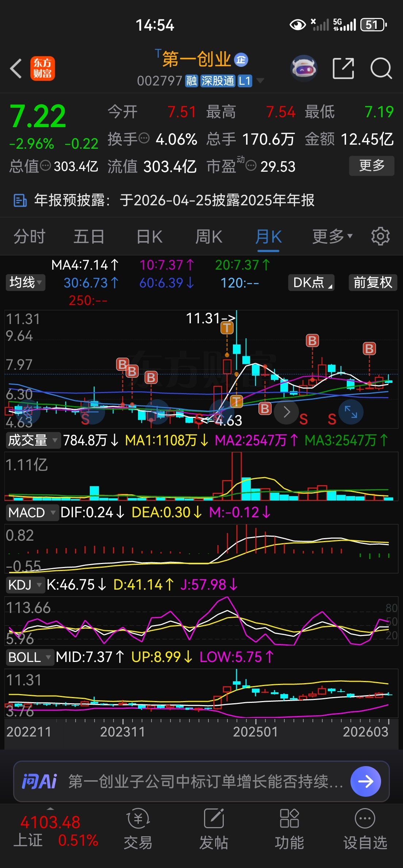Expand the 更多 period dropdown

click(x=332, y=237)
